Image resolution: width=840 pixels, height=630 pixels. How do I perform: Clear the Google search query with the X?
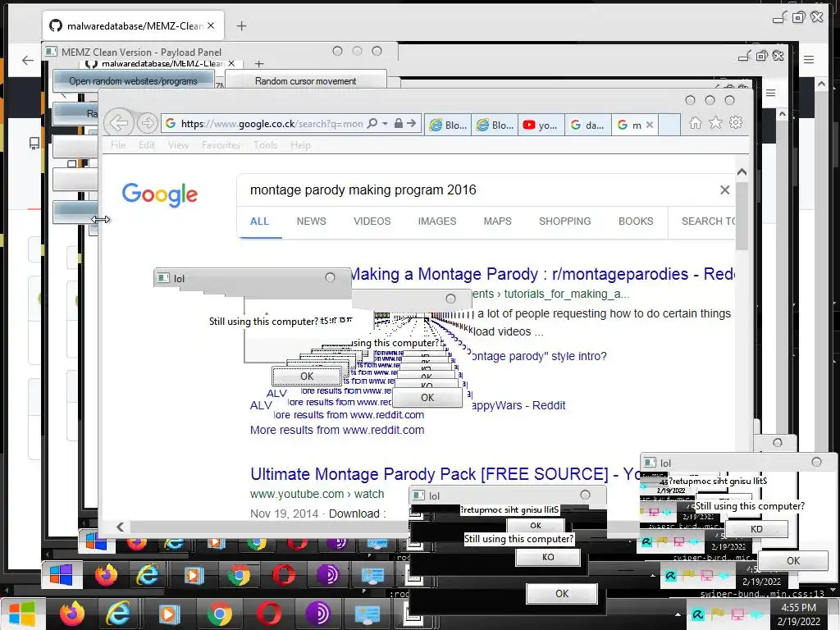click(x=724, y=190)
